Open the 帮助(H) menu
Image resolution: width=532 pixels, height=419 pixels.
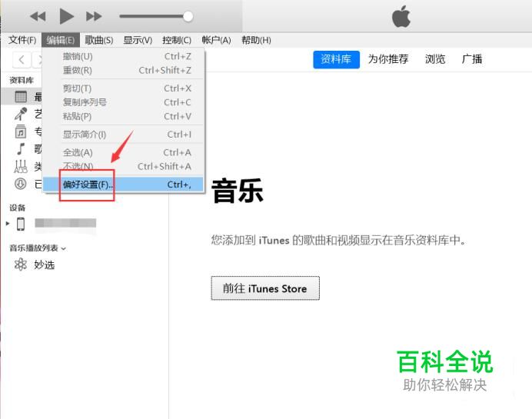(x=256, y=40)
